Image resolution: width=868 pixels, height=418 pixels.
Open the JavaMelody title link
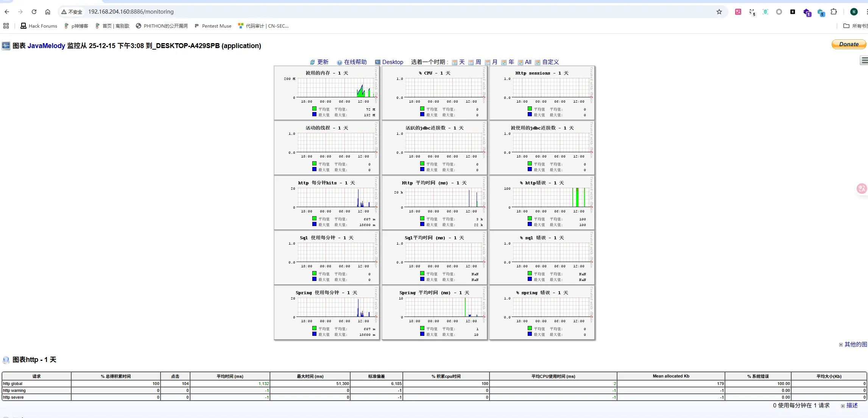(x=46, y=46)
